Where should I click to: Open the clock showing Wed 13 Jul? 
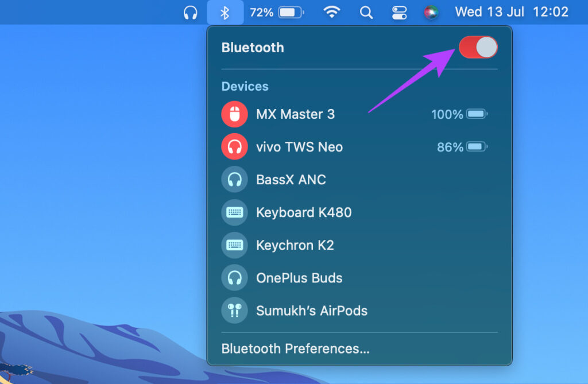[x=489, y=11]
